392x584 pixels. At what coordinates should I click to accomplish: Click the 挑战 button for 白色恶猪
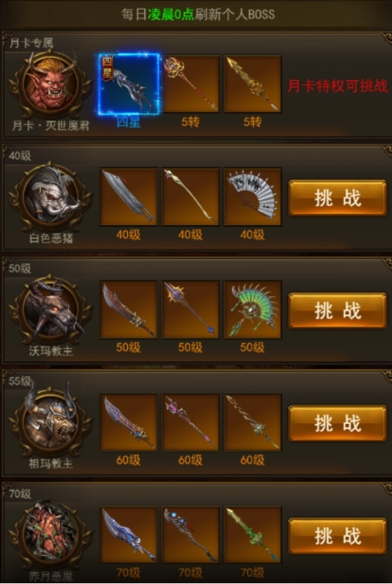[337, 198]
